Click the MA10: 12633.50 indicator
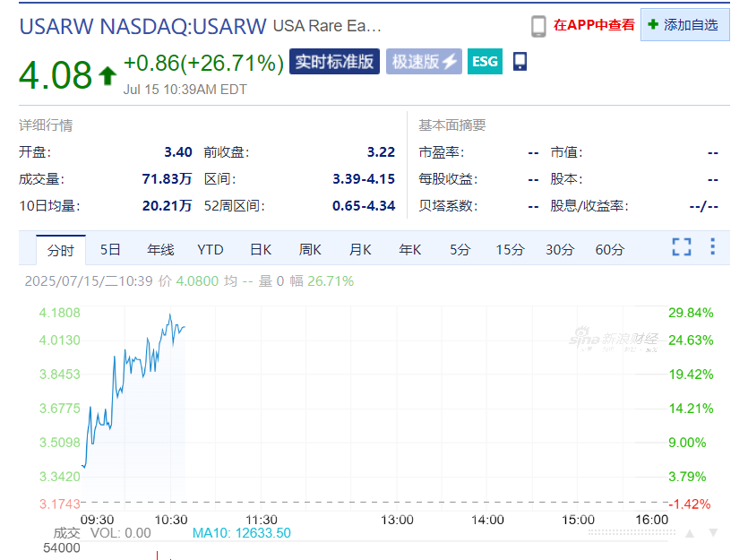 pyautogui.click(x=241, y=533)
